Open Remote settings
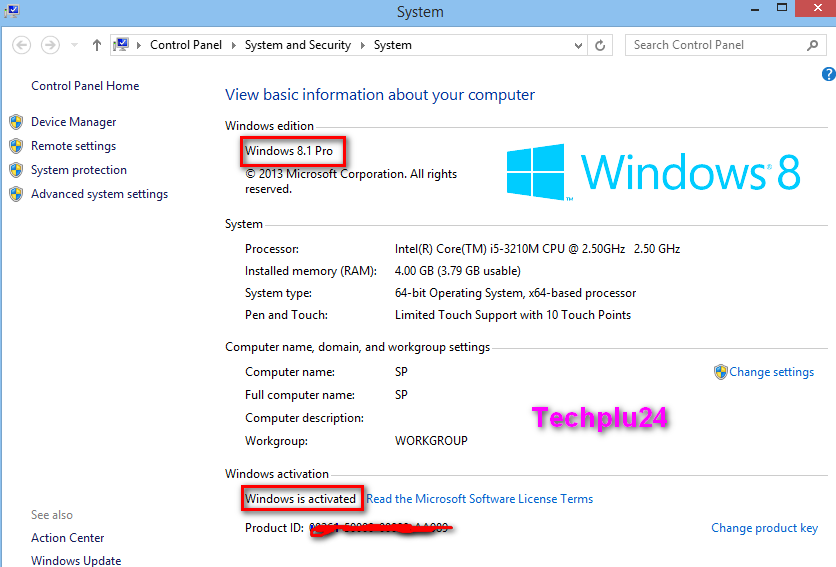The width and height of the screenshot is (836, 567). point(74,146)
